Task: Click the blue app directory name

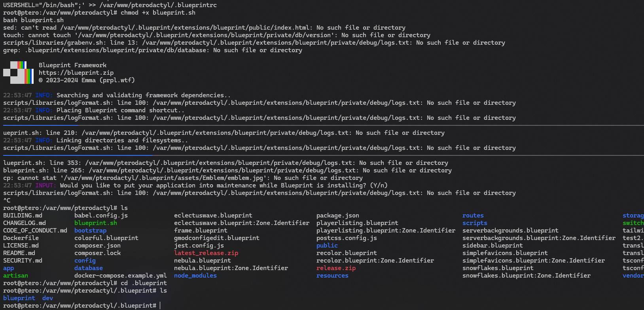Action: click(8, 268)
